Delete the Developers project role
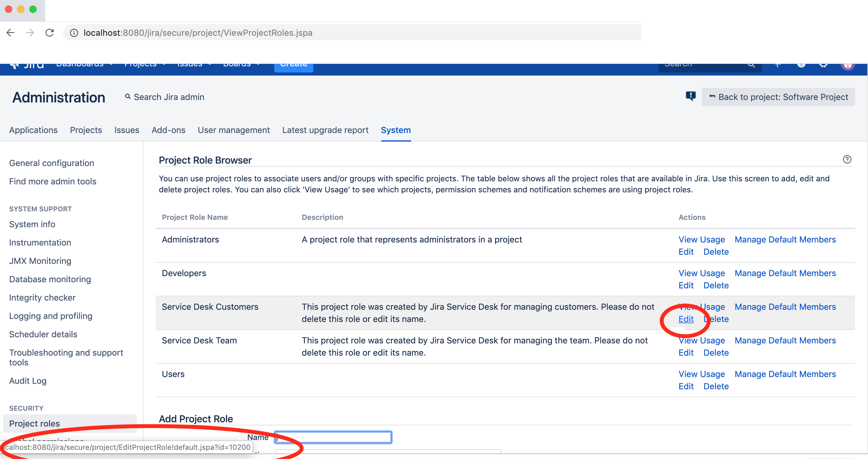 [716, 285]
